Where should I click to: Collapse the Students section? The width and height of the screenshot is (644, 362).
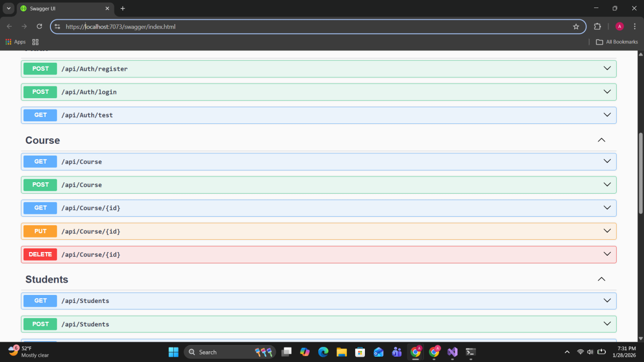[601, 279]
